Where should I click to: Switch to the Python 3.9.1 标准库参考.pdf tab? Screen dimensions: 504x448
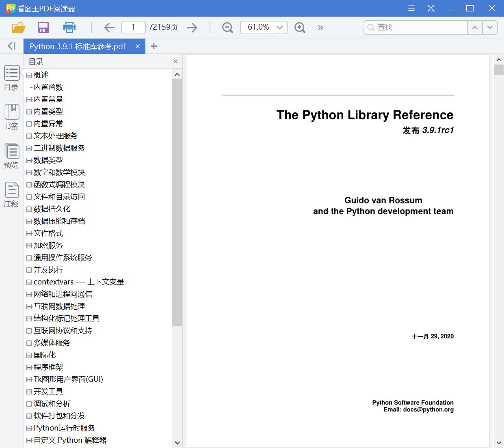tap(77, 46)
